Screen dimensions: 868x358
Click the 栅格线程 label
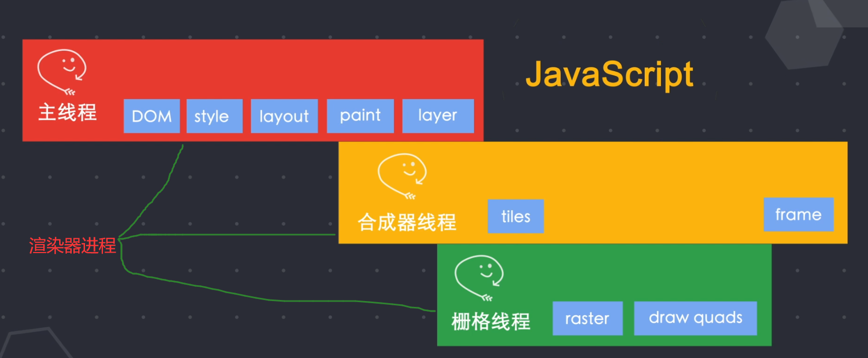491,322
